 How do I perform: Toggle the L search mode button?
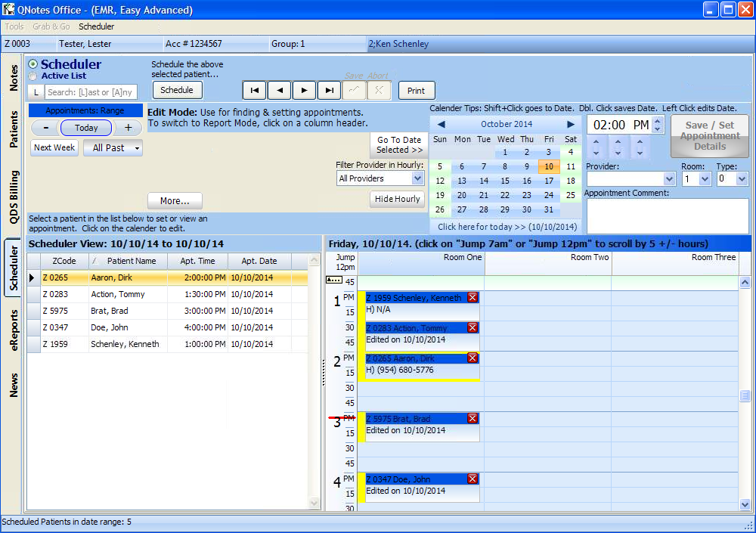click(36, 91)
